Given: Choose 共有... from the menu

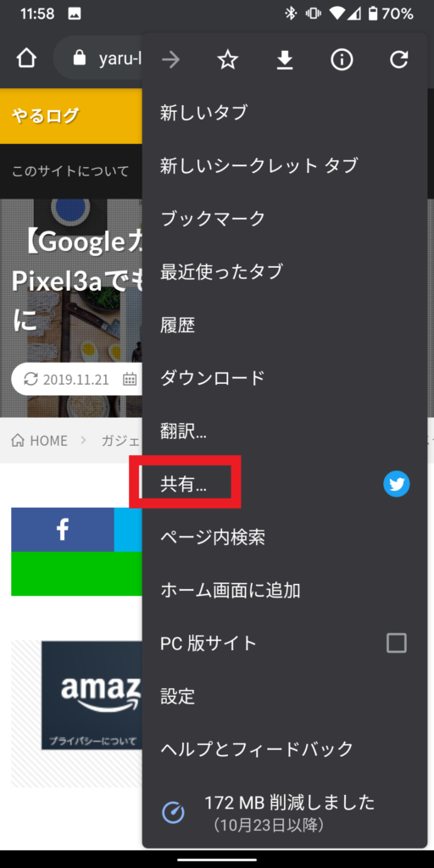Looking at the screenshot, I should [x=285, y=484].
